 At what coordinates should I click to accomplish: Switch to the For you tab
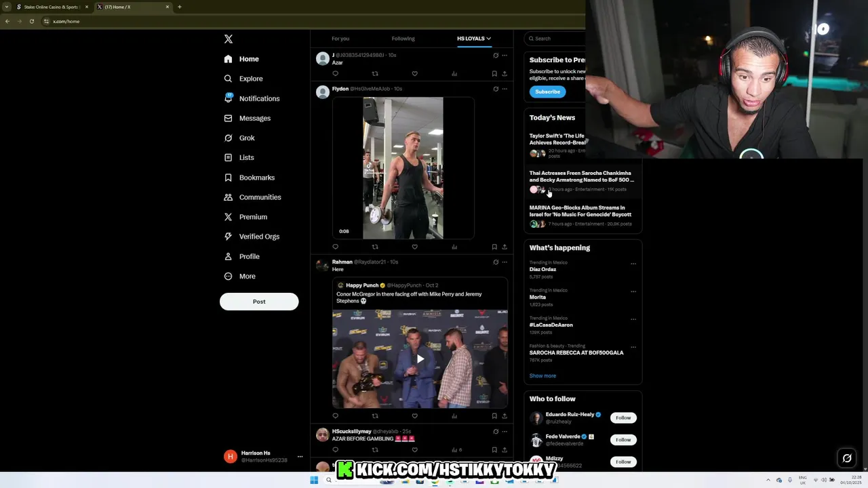coord(340,39)
